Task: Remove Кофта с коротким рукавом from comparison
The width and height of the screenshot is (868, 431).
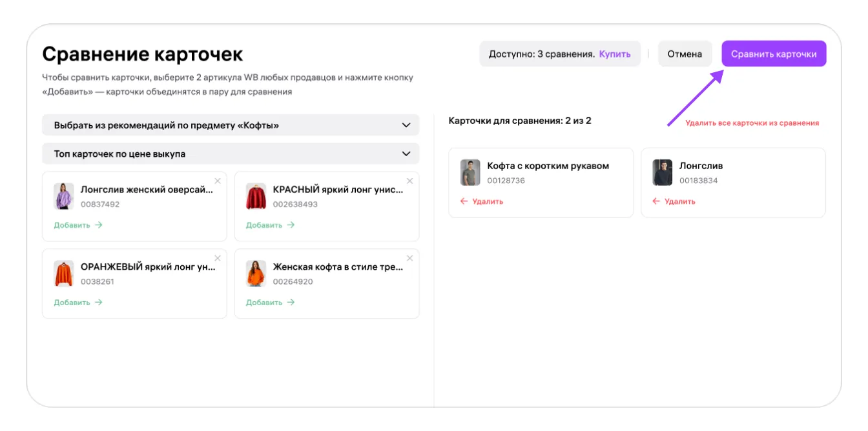Action: [482, 201]
